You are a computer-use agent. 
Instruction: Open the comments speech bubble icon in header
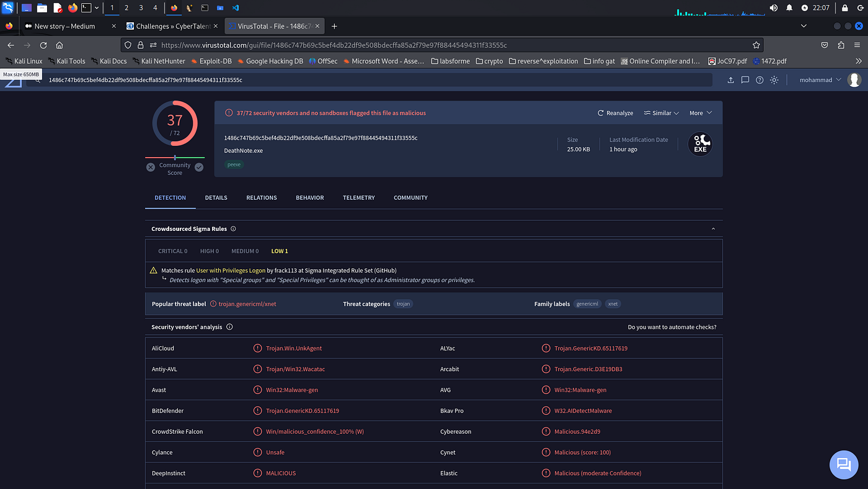pyautogui.click(x=745, y=80)
